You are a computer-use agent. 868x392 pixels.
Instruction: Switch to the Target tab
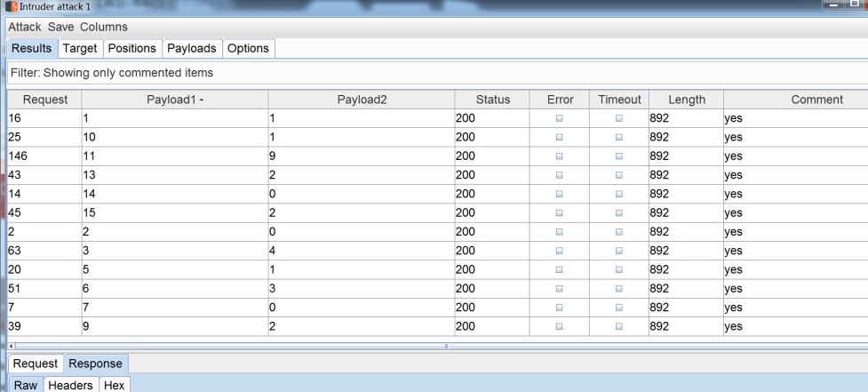click(80, 48)
